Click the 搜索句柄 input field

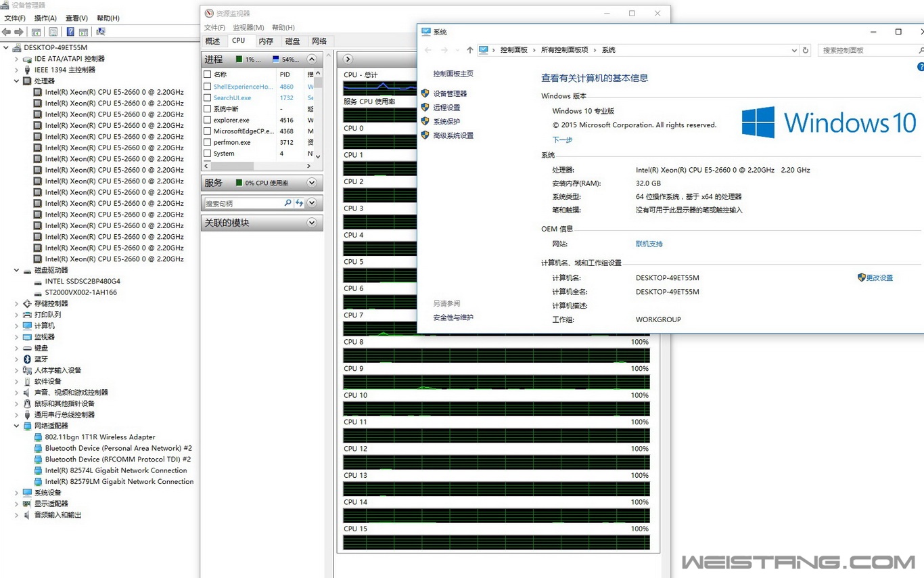pos(244,203)
